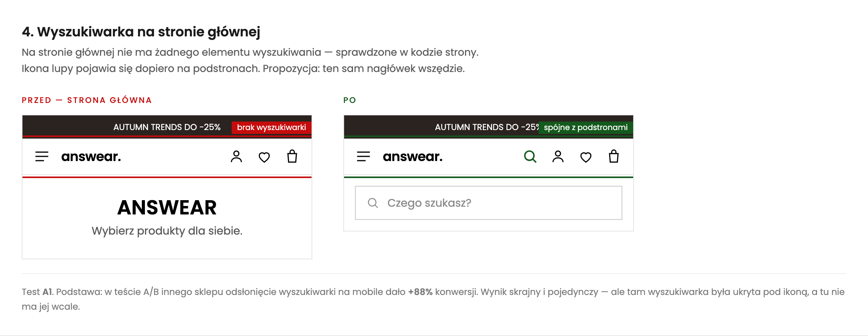Image resolution: width=868 pixels, height=336 pixels.
Task: Click 'Wybierz produkty dla siebie.' text
Action: 167,231
